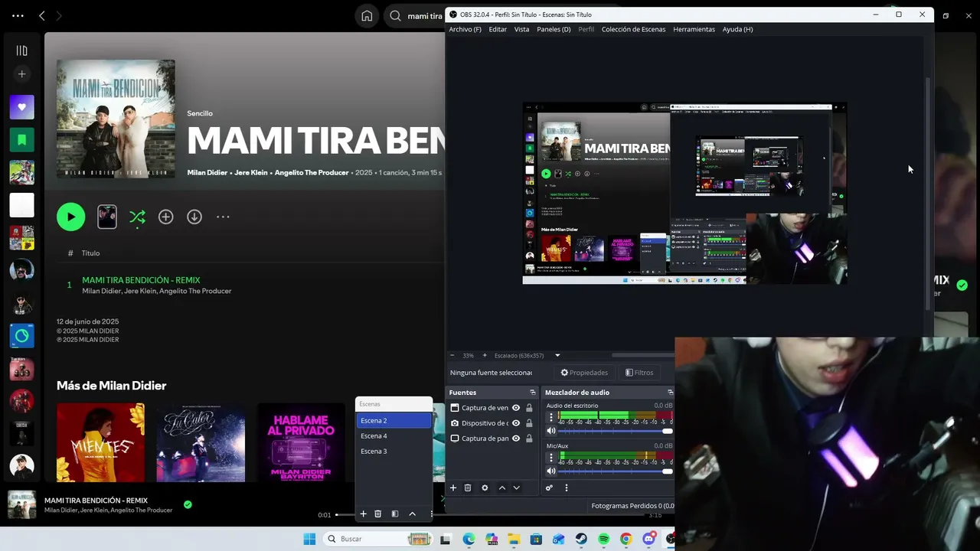Screen dimensions: 980x551
Task: Lock the Captura de pantalla source
Action: 529,439
